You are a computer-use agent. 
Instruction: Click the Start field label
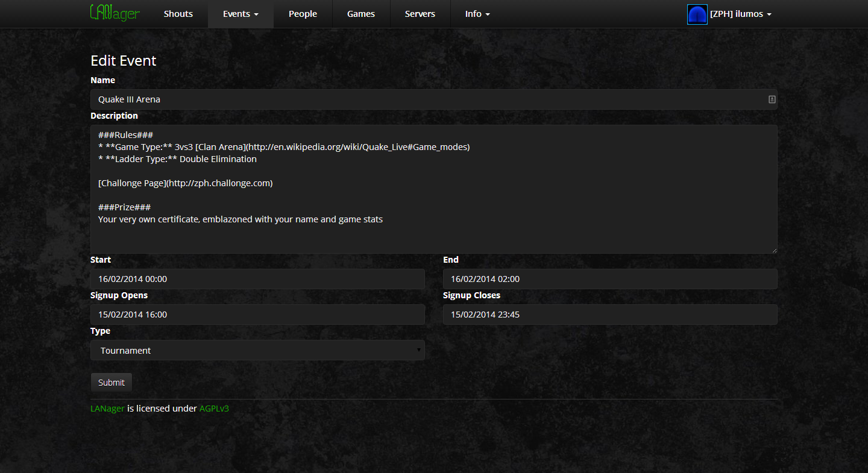(x=101, y=260)
